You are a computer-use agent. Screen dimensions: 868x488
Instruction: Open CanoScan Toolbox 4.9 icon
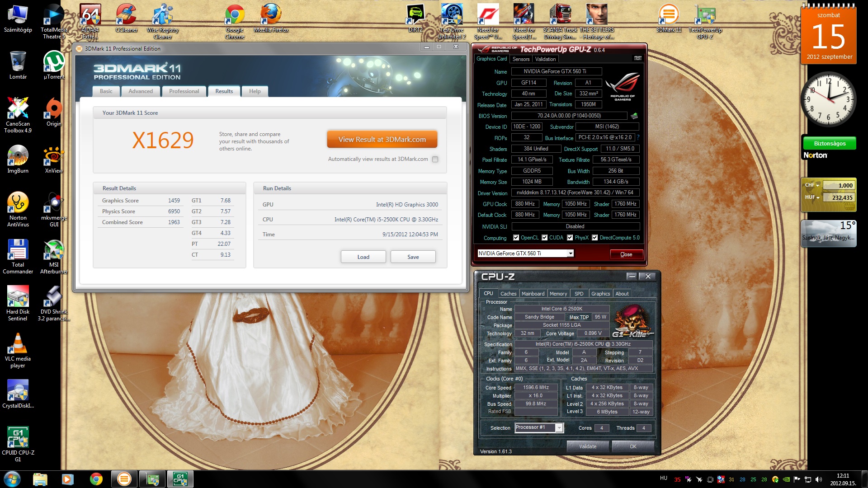click(x=18, y=115)
